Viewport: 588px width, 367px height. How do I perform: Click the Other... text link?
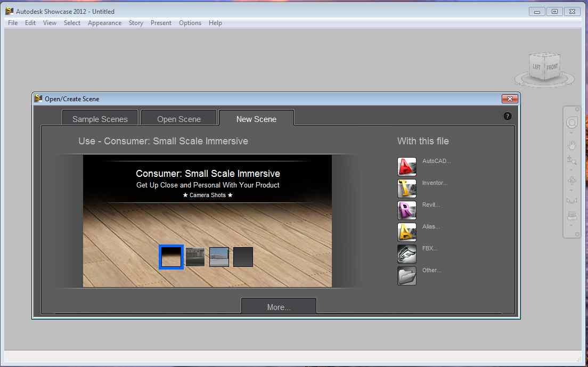coord(431,270)
